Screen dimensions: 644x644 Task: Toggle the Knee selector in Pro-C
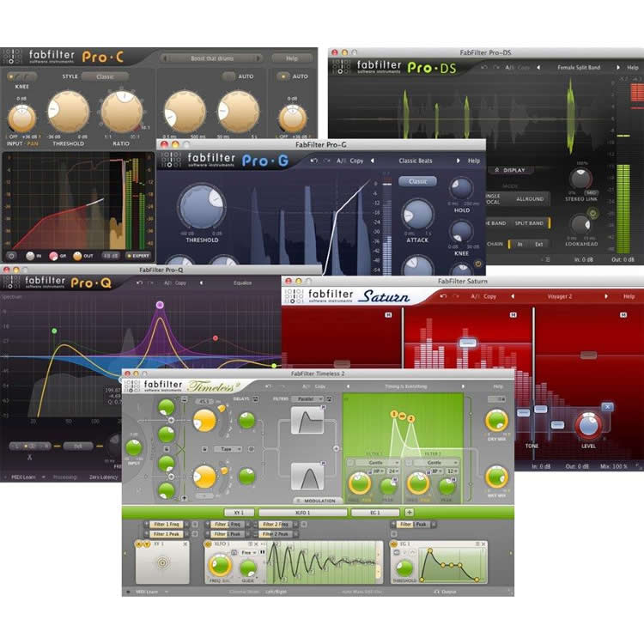(x=21, y=76)
